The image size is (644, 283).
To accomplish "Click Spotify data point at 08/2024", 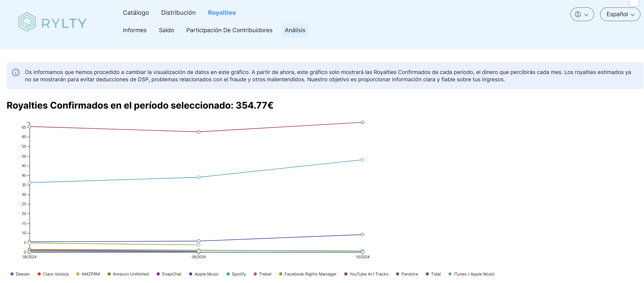I will click(x=30, y=183).
